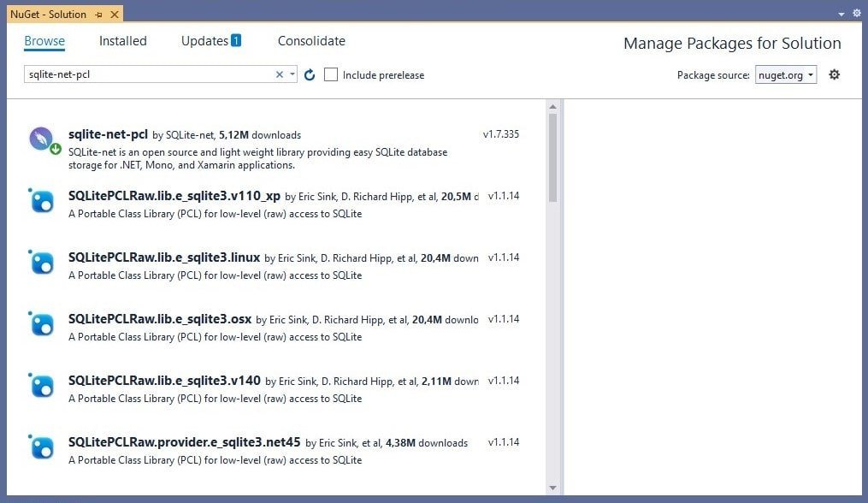Click the SQLitePCLRaw.lib.e_sqlite3.v110_xp package icon

click(42, 200)
